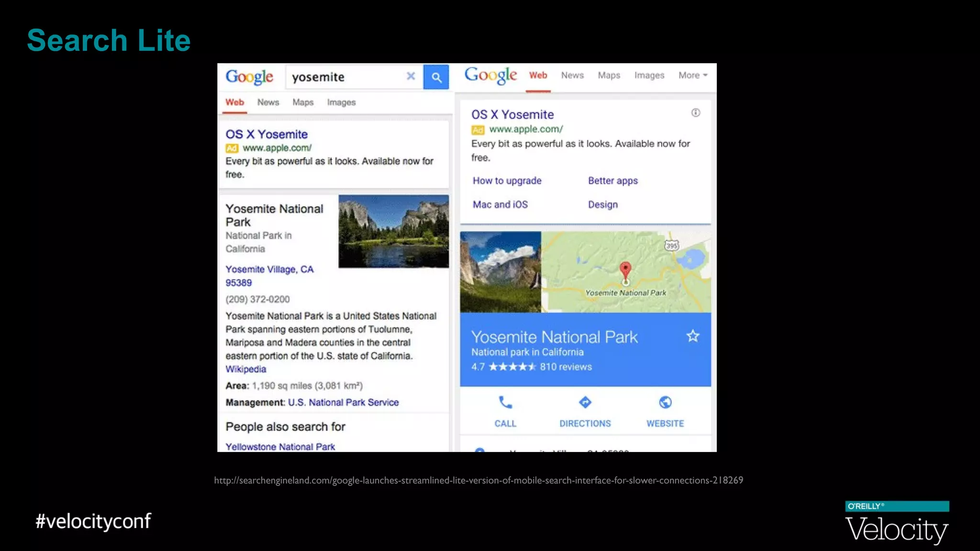Viewport: 980px width, 551px height.
Task: Click the www.apple.com/ URL in the left panel
Action: (x=277, y=148)
